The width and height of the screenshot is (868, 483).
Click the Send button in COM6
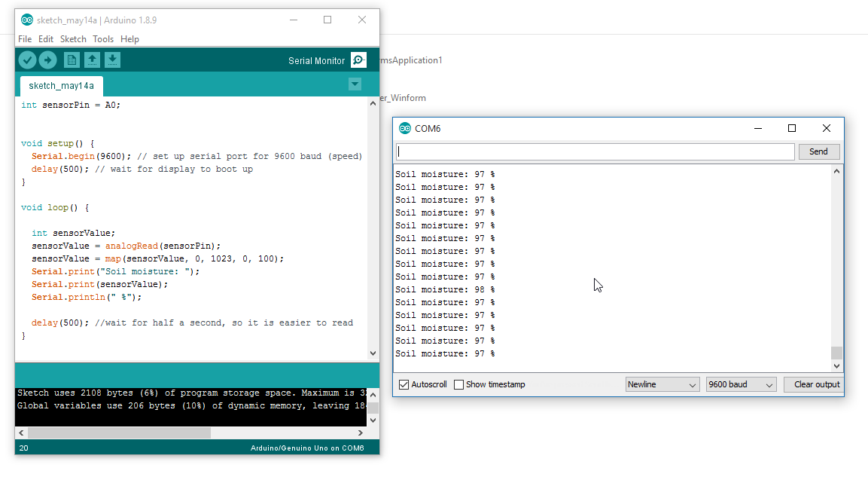[x=819, y=151]
